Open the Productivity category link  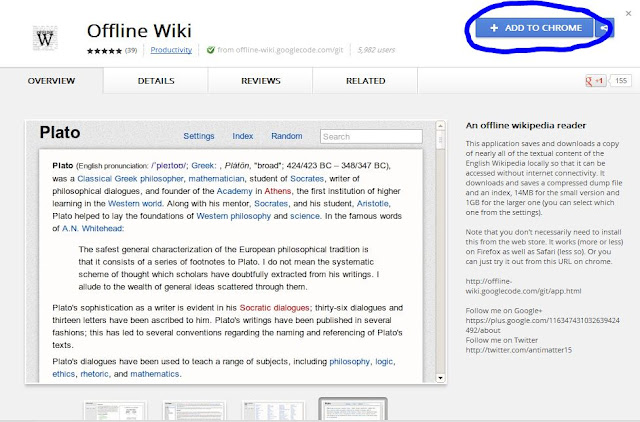click(x=171, y=50)
